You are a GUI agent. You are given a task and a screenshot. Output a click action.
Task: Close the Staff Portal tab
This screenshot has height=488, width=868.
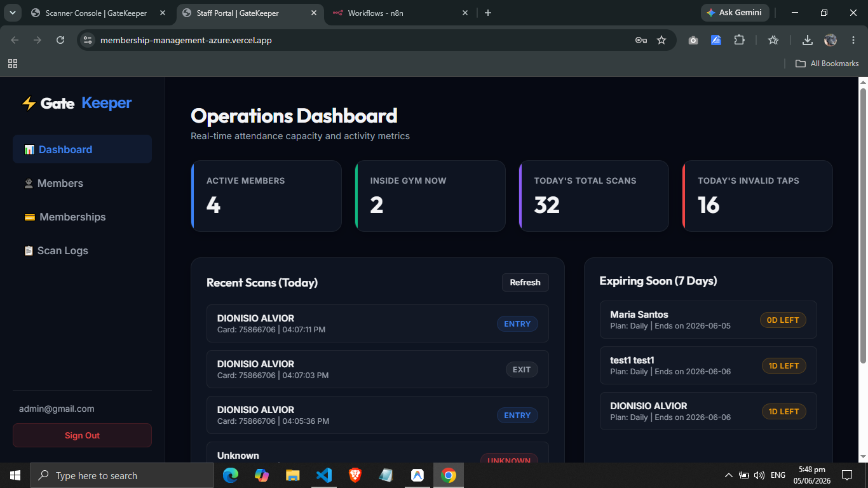click(x=314, y=13)
